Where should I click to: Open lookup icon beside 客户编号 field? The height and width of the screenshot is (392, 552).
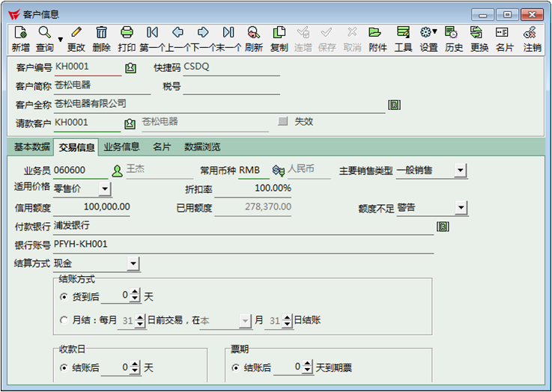pyautogui.click(x=130, y=68)
